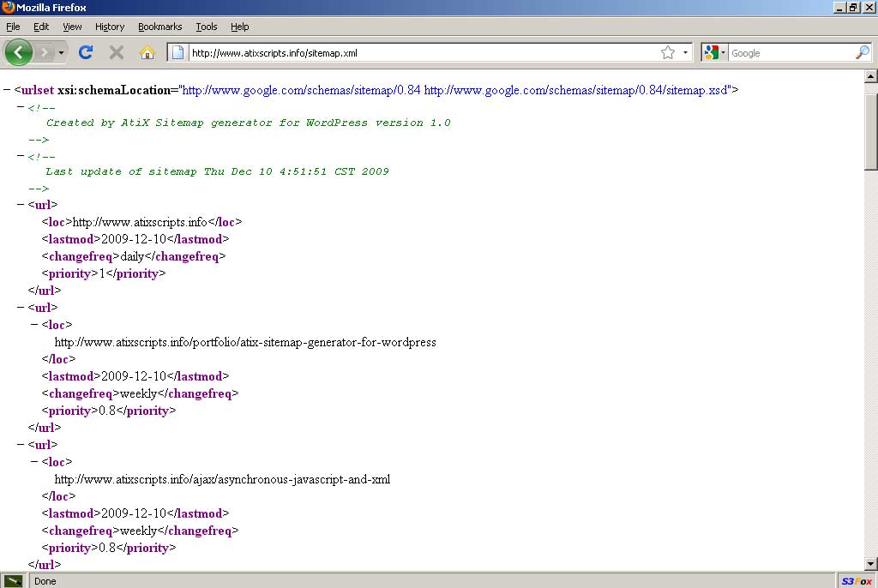Viewport: 878px width, 588px height.
Task: Click the status bar icon beside Done
Action: pyautogui.click(x=13, y=581)
